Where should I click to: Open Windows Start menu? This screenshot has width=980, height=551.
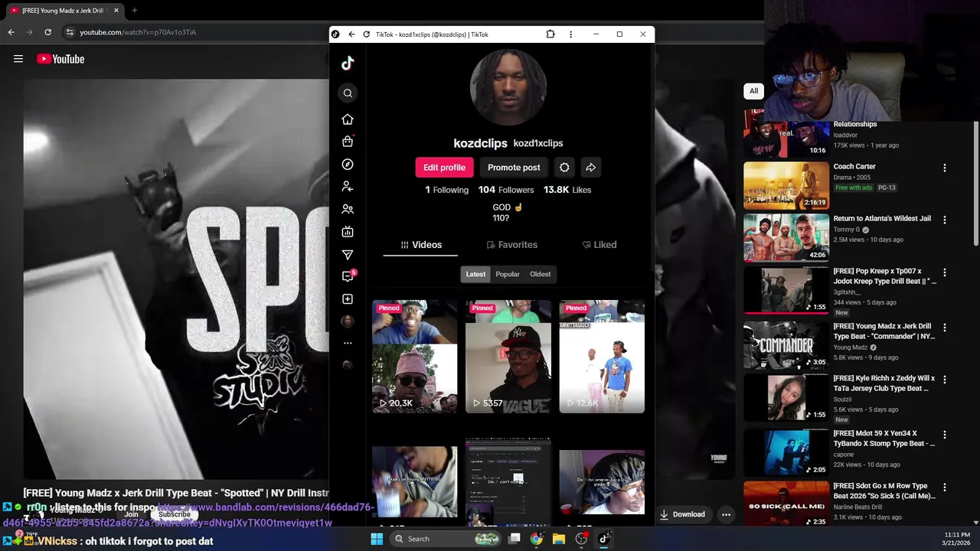[377, 539]
